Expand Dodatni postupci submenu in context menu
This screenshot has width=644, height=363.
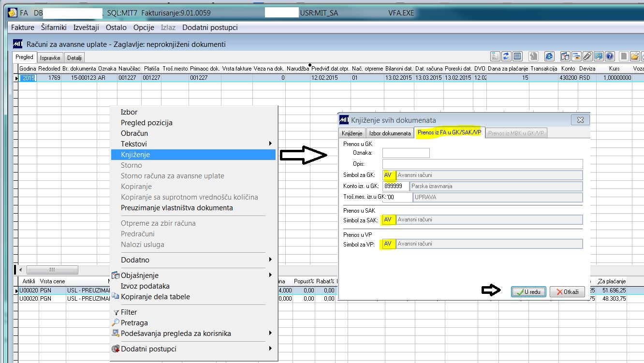(x=194, y=349)
